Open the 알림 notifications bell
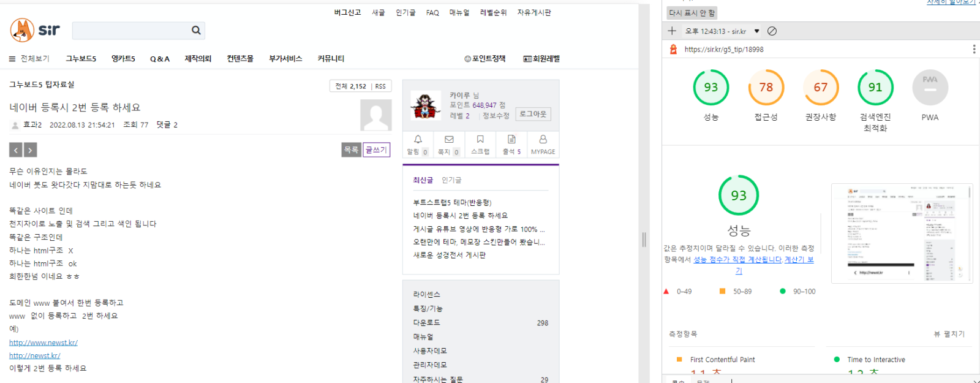The height and width of the screenshot is (383, 980). click(x=418, y=144)
